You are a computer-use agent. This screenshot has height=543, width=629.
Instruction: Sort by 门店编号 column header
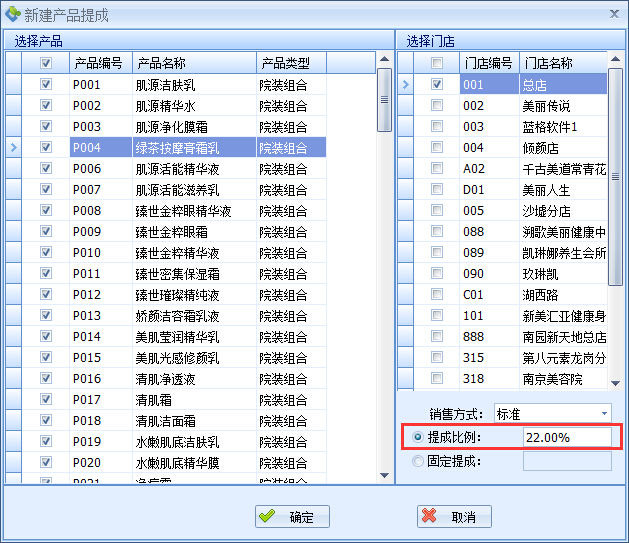coord(488,63)
